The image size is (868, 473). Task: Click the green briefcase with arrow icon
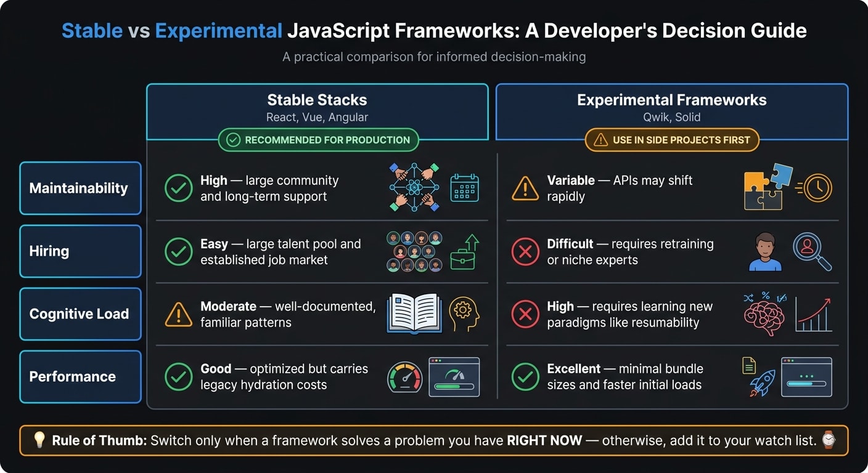click(x=464, y=251)
